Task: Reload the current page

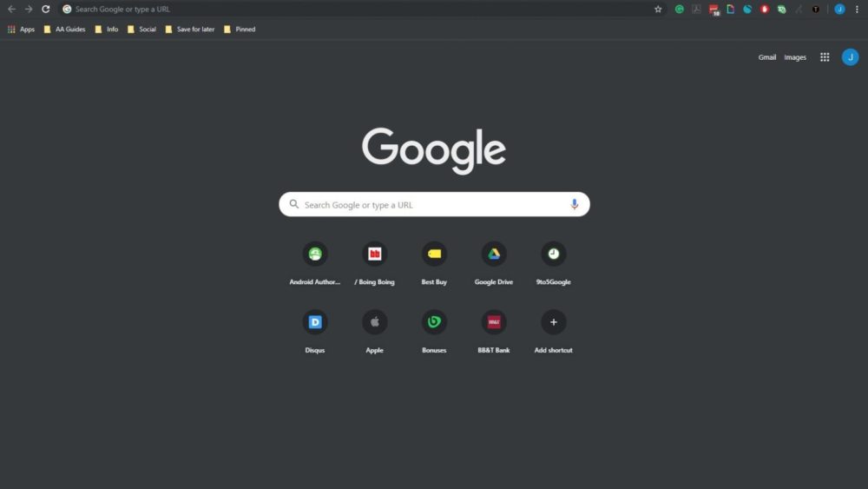Action: 46,9
